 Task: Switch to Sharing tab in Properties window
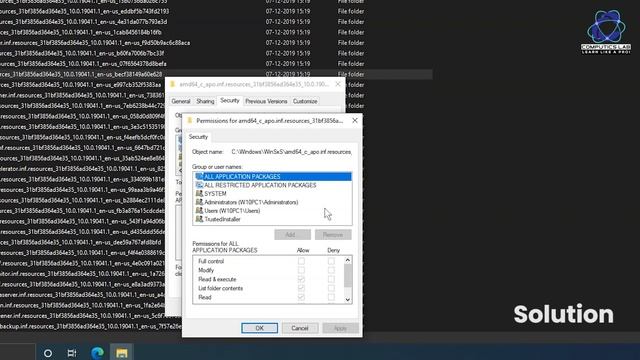click(205, 101)
